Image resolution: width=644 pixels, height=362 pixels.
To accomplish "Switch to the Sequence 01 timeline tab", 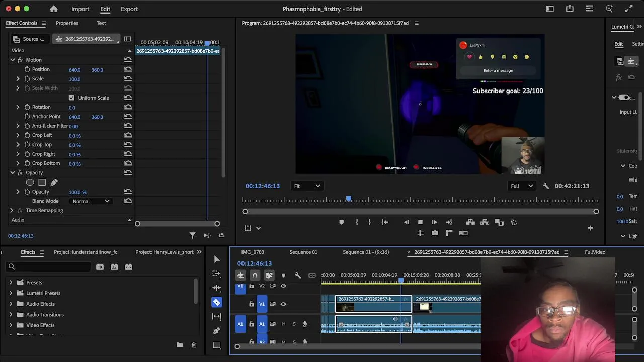I will (303, 252).
